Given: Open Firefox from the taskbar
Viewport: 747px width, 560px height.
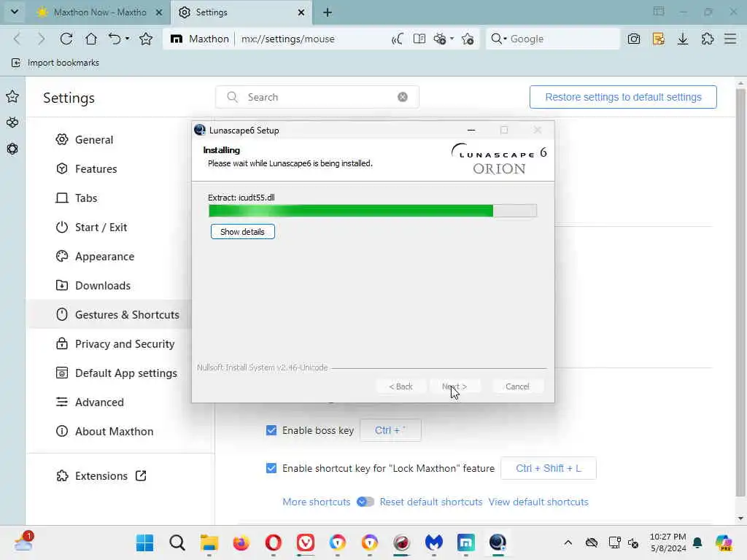Looking at the screenshot, I should (241, 542).
